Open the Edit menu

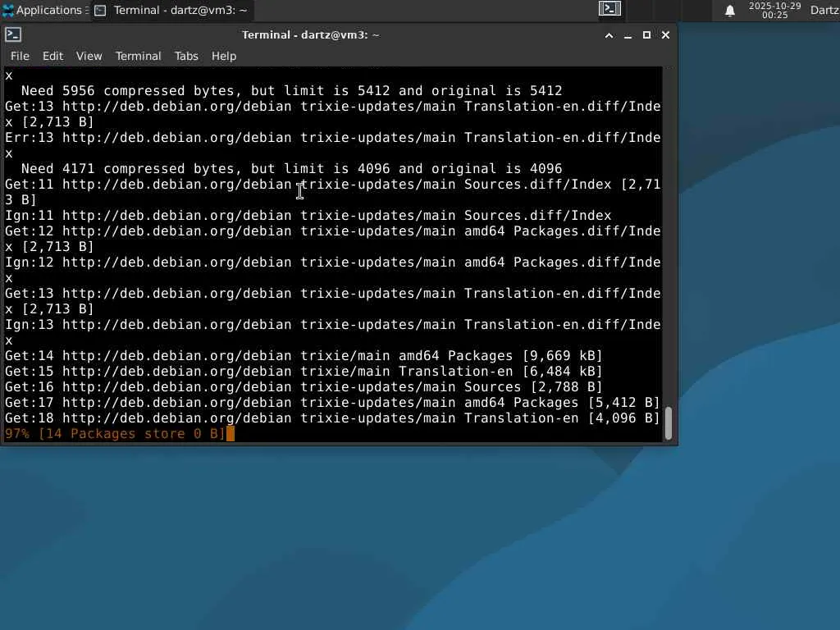point(53,57)
